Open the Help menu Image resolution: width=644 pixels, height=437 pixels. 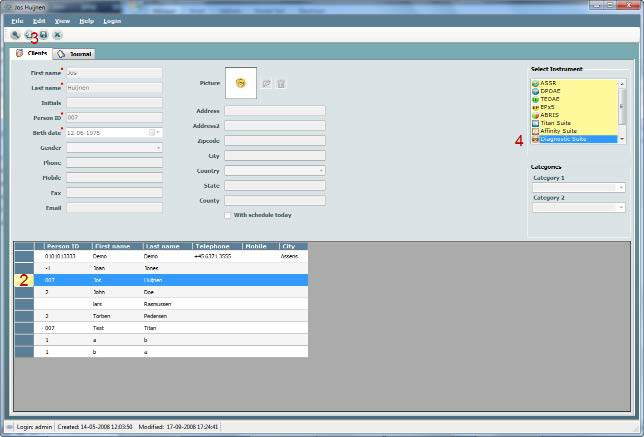click(87, 21)
